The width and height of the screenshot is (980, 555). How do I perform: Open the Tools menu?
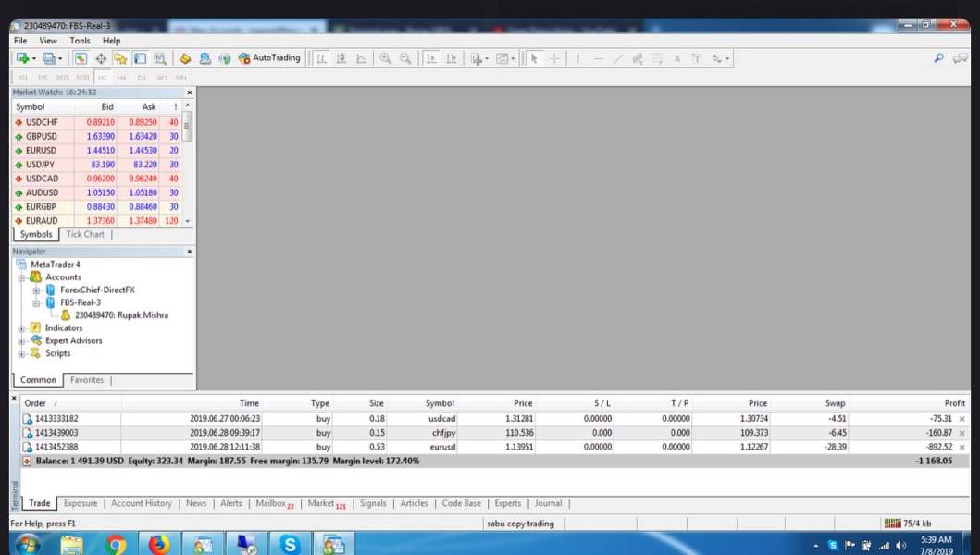80,41
